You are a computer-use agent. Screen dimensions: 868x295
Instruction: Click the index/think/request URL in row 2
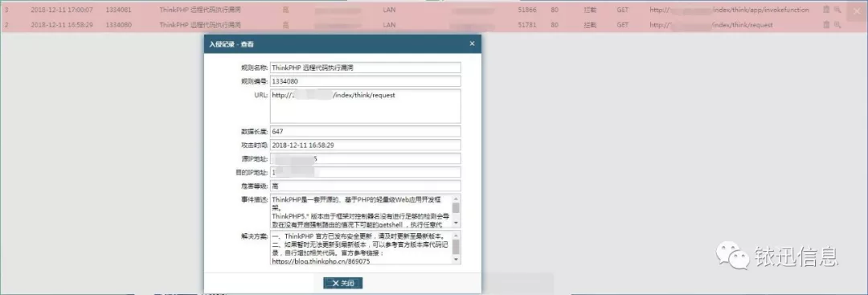(710, 25)
